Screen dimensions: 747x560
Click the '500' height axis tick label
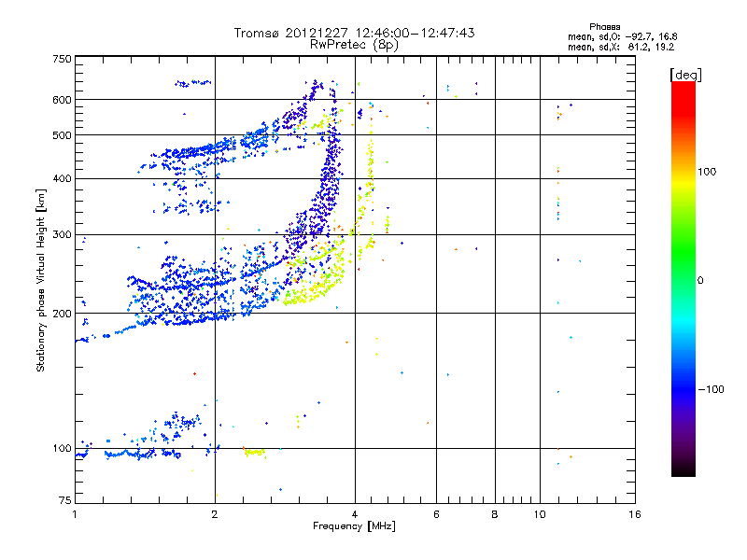(x=62, y=135)
